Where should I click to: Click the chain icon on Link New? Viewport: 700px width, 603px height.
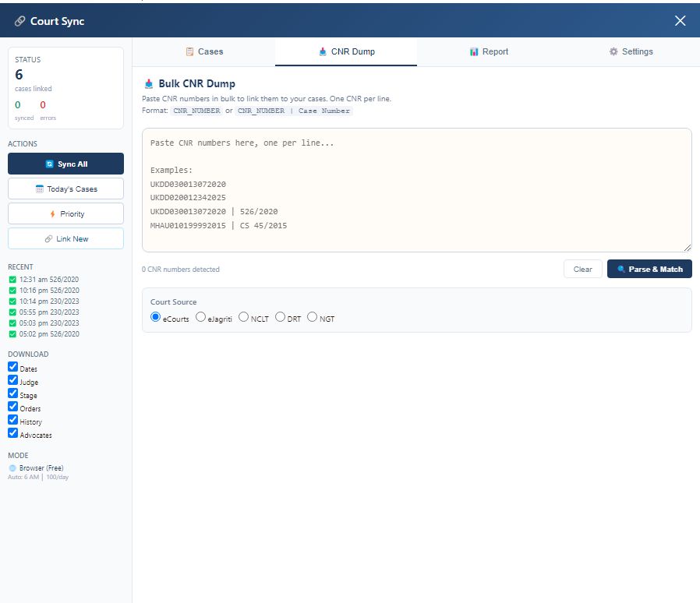[48, 239]
